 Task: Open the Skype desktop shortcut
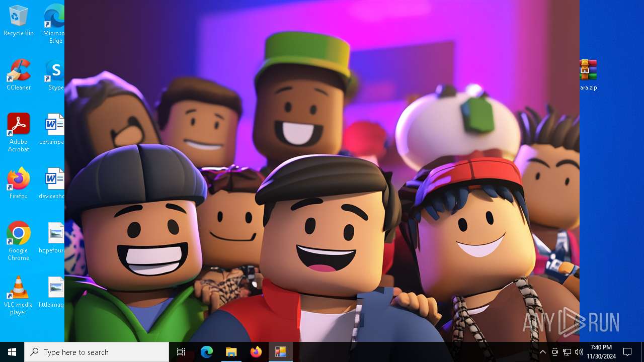(x=55, y=75)
